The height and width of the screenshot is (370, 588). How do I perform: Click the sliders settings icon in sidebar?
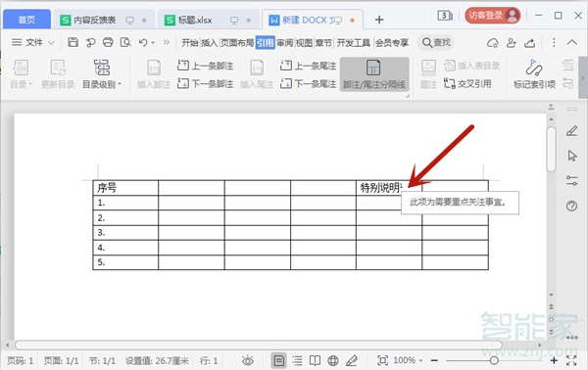click(572, 181)
